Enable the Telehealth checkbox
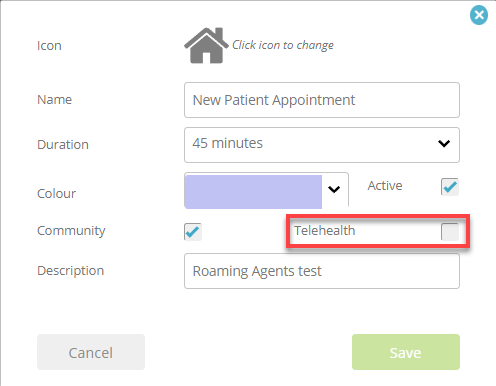 450,231
